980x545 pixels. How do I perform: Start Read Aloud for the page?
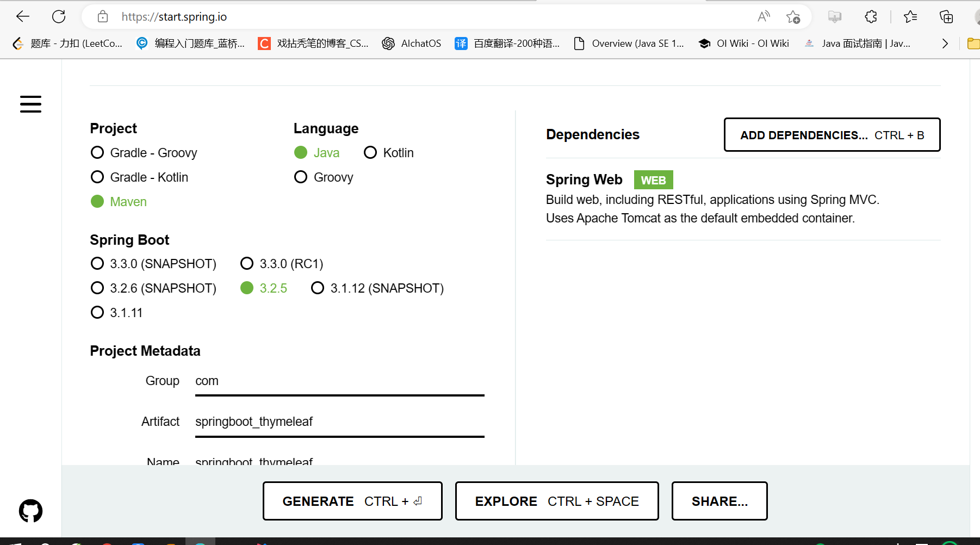pyautogui.click(x=764, y=17)
